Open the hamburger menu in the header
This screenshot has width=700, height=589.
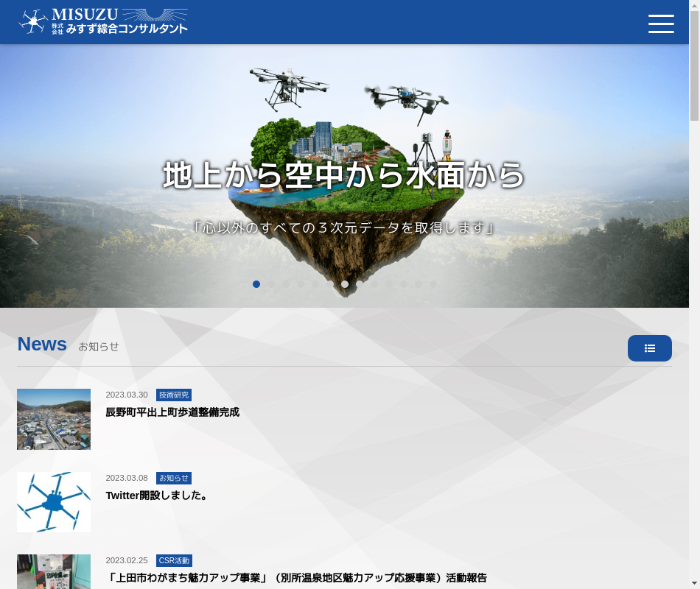[x=661, y=24]
